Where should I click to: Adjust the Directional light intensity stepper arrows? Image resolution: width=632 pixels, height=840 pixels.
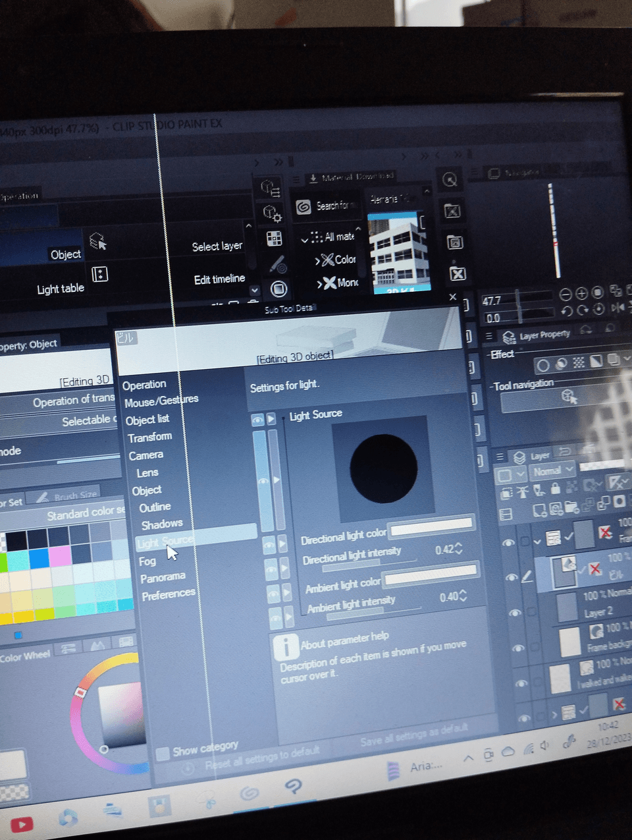459,549
